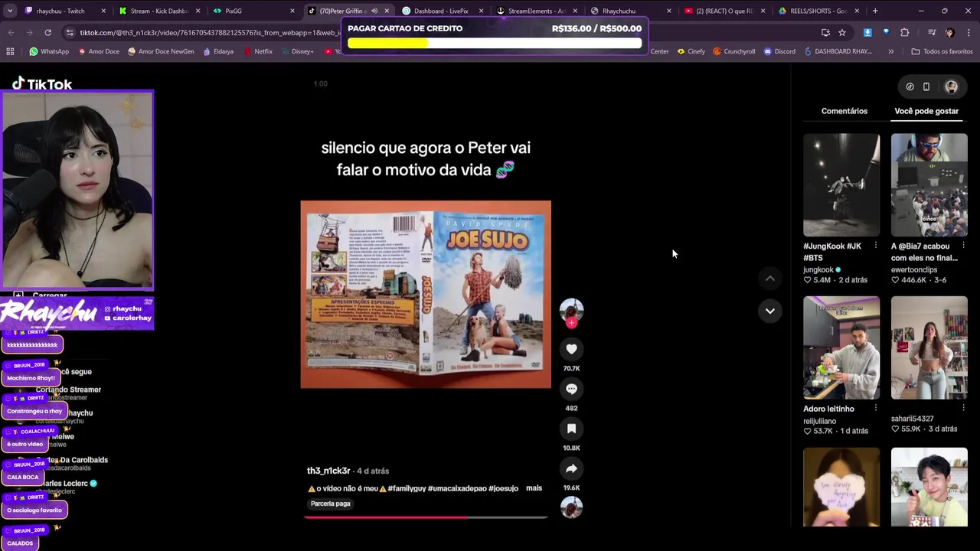Open a new browser tab
The height and width of the screenshot is (551, 980).
pos(875,11)
